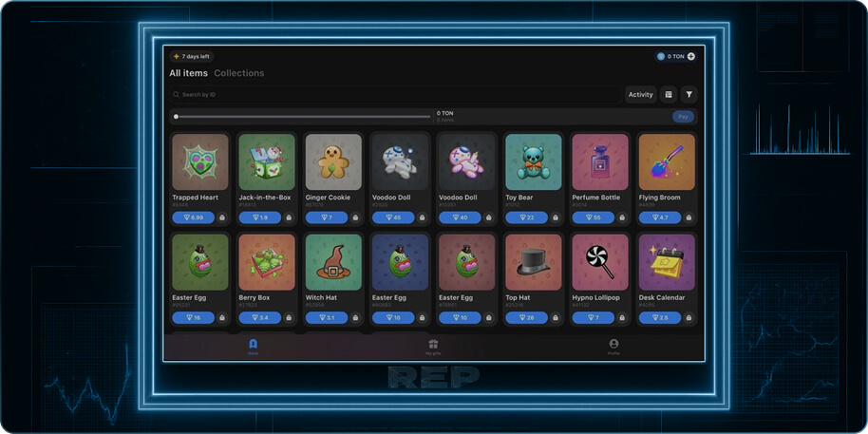The image size is (868, 434).
Task: Click the bag icon on Berry Box card
Action: click(289, 318)
